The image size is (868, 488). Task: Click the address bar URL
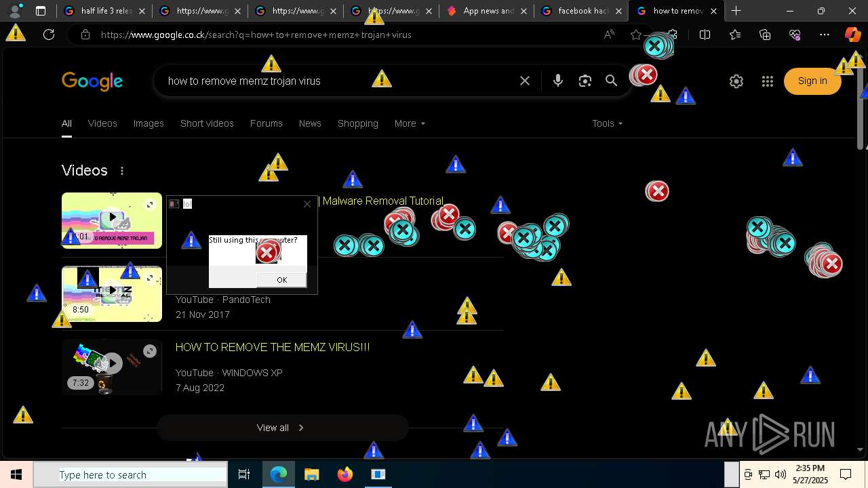[256, 35]
